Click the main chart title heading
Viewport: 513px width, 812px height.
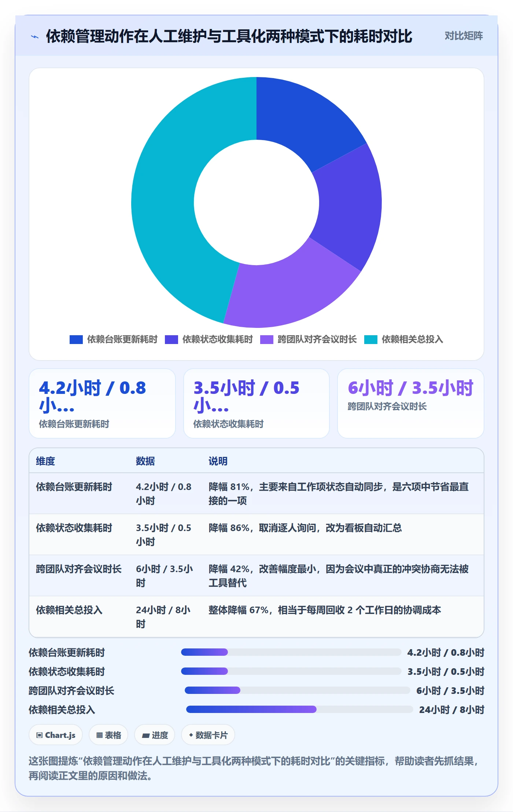229,36
